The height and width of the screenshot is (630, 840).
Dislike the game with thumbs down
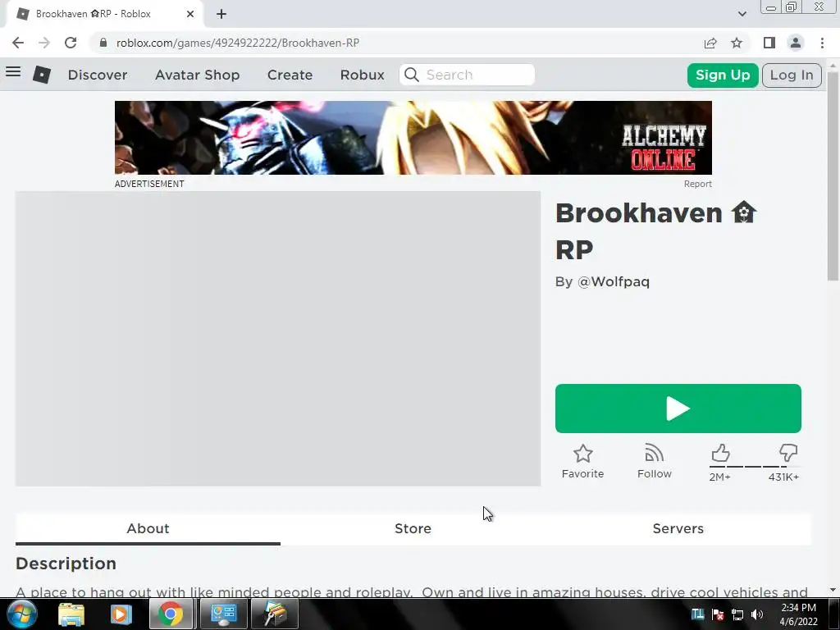click(788, 453)
